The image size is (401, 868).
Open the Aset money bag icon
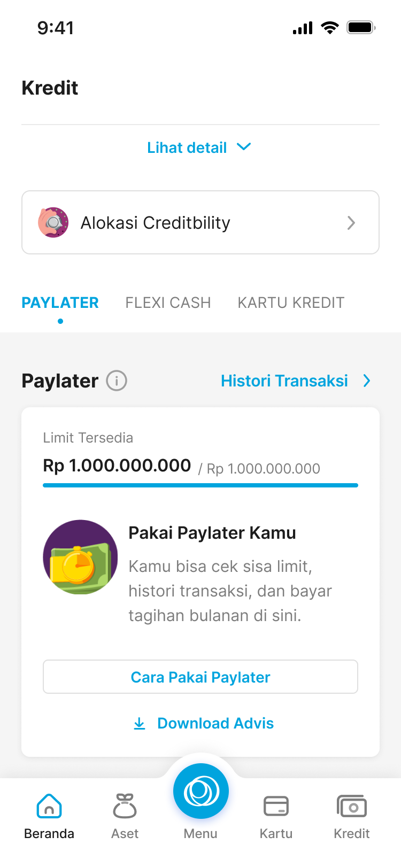pos(125,806)
